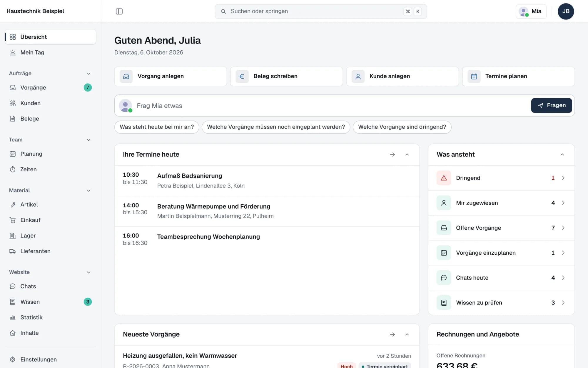The image size is (588, 368).
Task: Click the Mia avatar beside the ask field
Action: (x=126, y=106)
